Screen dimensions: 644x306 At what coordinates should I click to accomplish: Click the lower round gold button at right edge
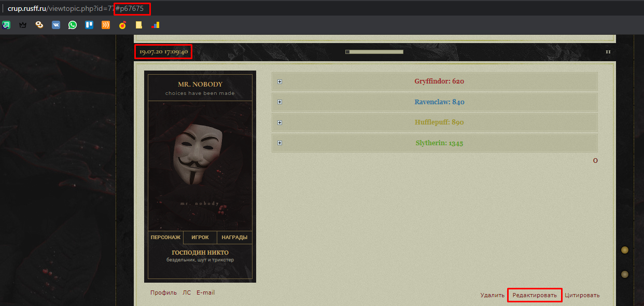(x=625, y=274)
